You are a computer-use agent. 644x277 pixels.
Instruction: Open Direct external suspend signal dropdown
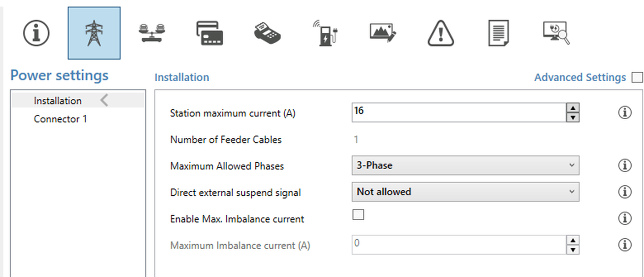pyautogui.click(x=465, y=192)
